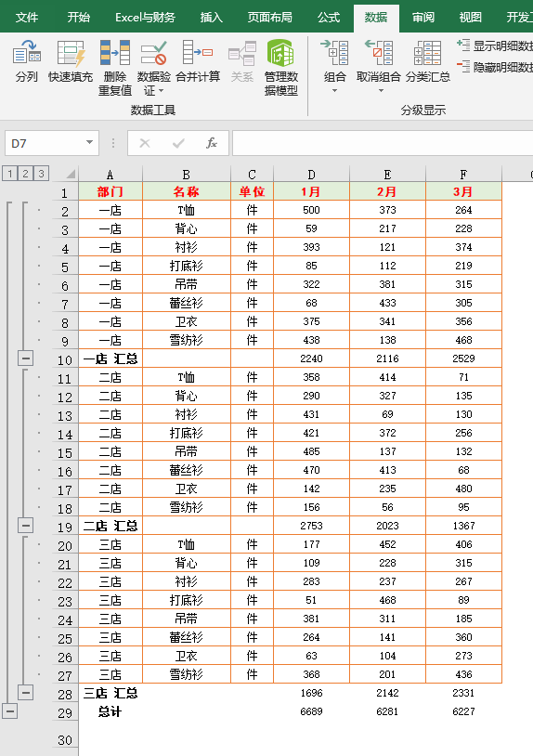Collapse the 三店 汇总 group

point(26,693)
